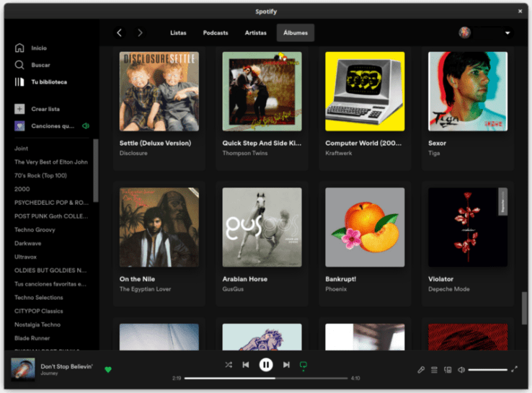Open the GusGus artist link
This screenshot has height=393, width=532.
pyautogui.click(x=233, y=289)
